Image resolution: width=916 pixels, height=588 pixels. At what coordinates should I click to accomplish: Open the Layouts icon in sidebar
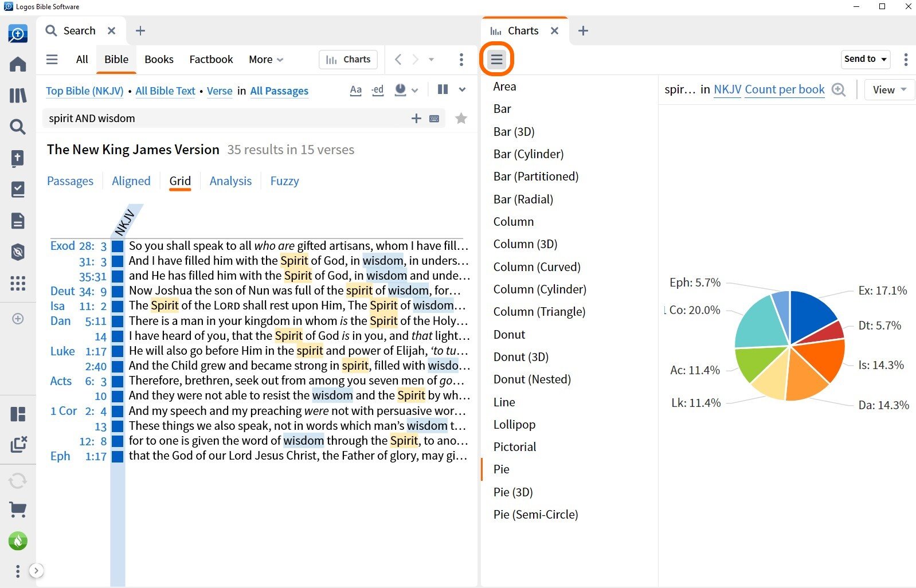click(x=18, y=414)
